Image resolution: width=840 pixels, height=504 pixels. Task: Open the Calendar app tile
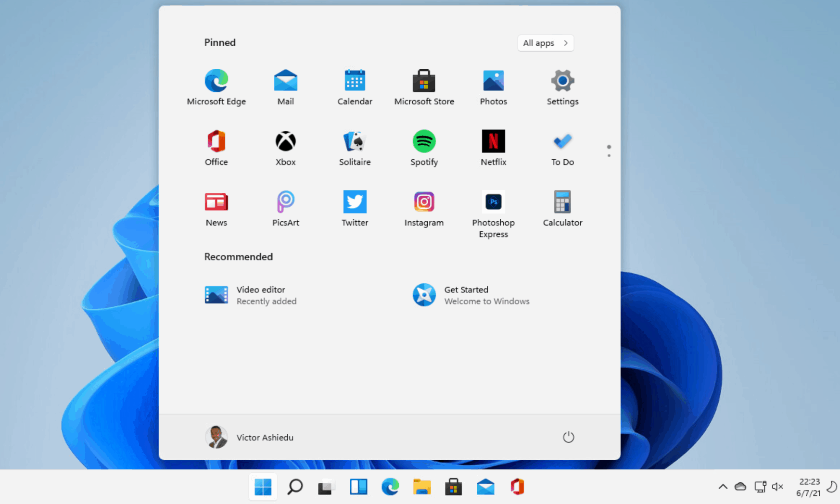pyautogui.click(x=355, y=88)
